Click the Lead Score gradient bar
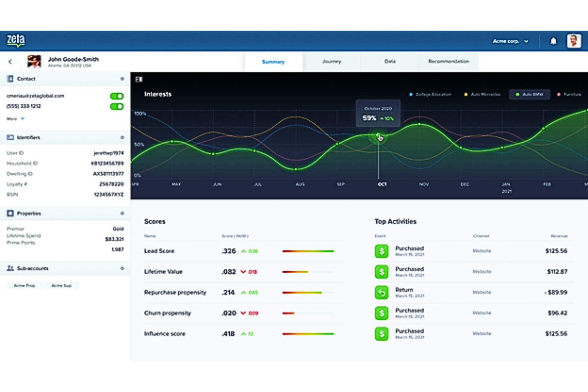588x392 pixels. [308, 251]
